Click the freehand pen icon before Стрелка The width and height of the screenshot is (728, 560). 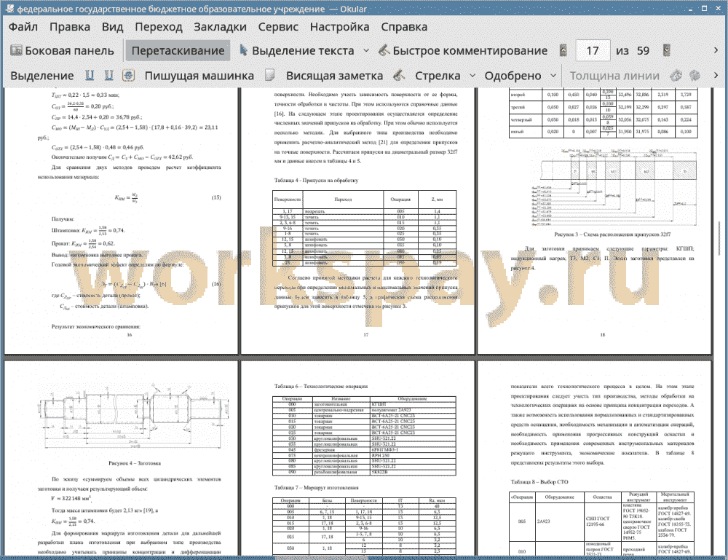point(399,75)
